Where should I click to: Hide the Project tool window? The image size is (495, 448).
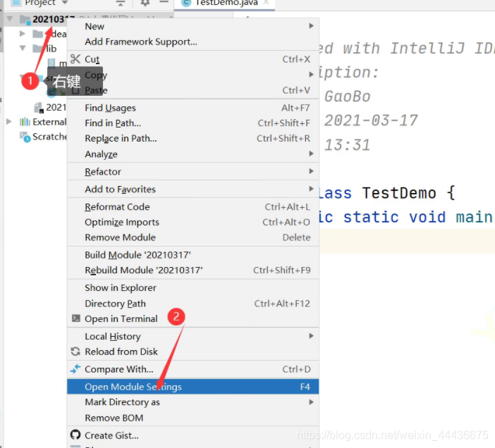pyautogui.click(x=164, y=2)
